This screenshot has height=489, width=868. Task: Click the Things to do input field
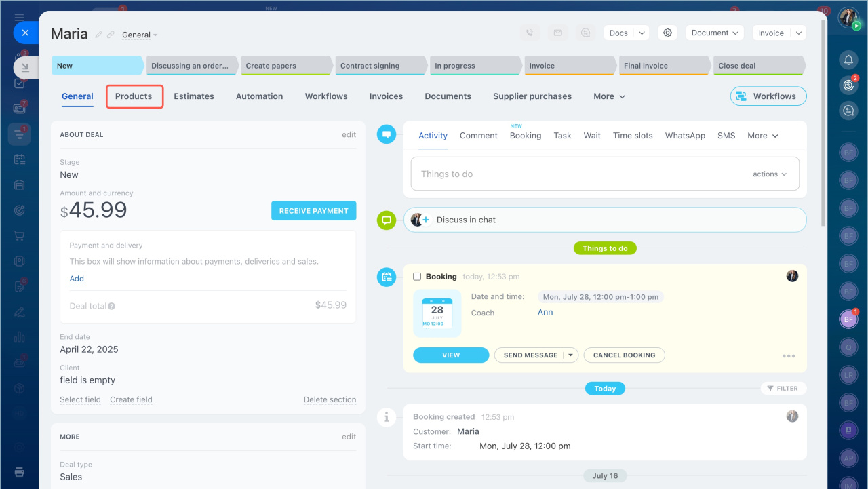pos(576,174)
